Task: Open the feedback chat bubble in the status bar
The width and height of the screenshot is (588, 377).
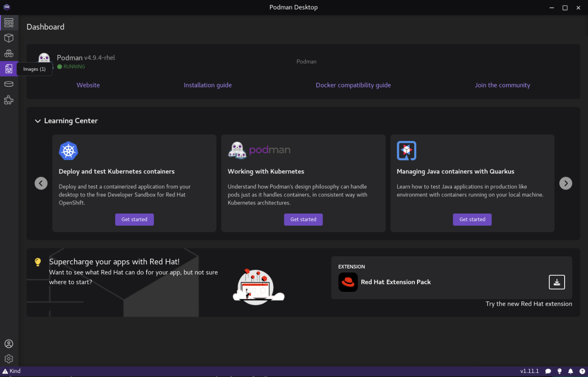Action: (548, 371)
